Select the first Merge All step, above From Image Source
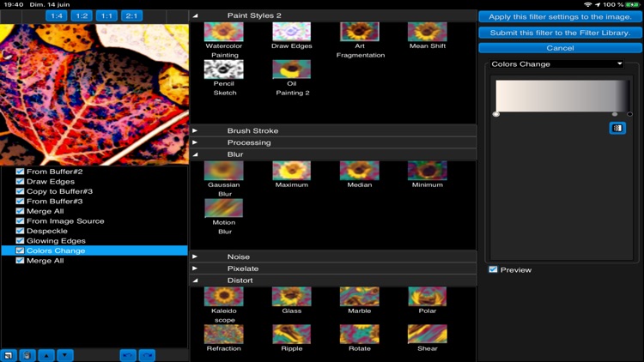Viewport: 644px width, 362px height. (x=94, y=211)
